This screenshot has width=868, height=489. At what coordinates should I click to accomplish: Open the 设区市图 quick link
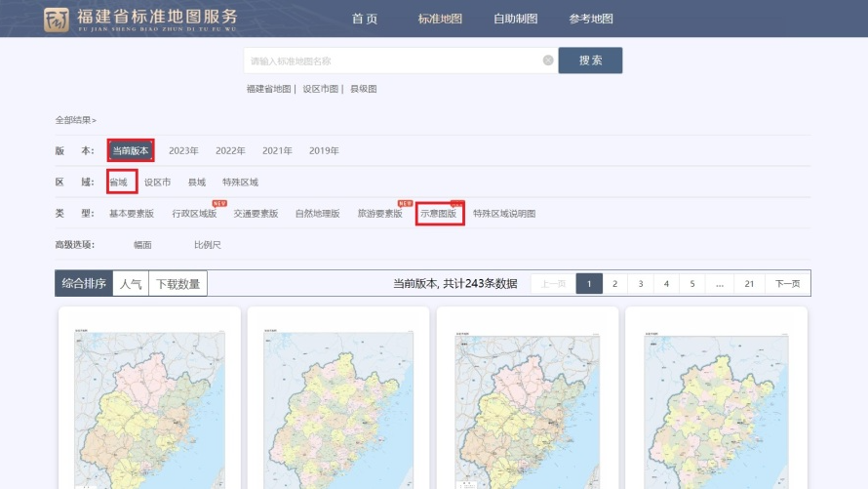coord(321,89)
